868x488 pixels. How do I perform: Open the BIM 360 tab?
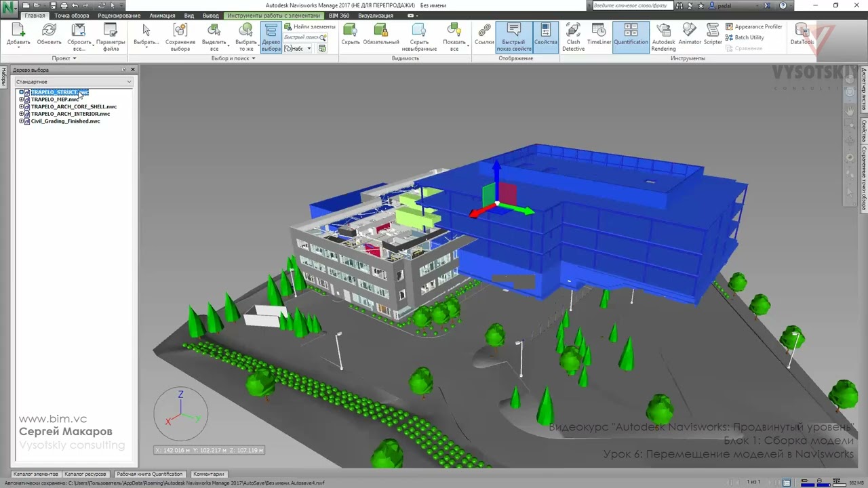[x=338, y=16]
